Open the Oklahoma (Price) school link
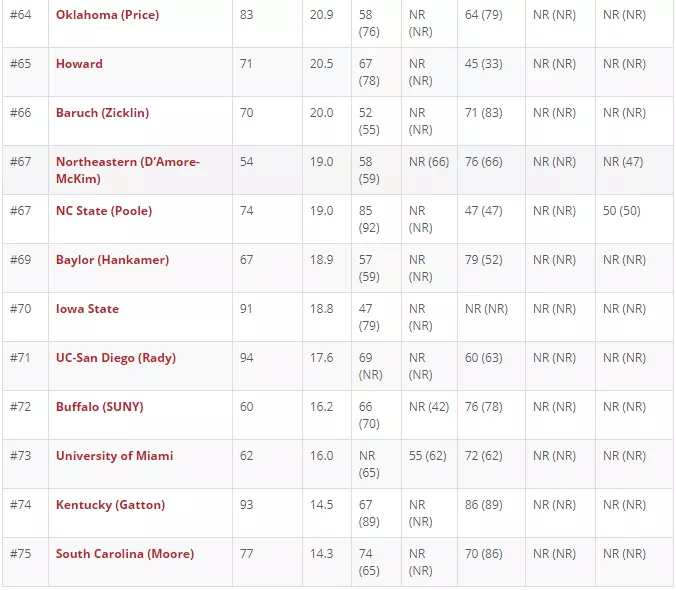Screen dimensions: 676x590 [107, 15]
